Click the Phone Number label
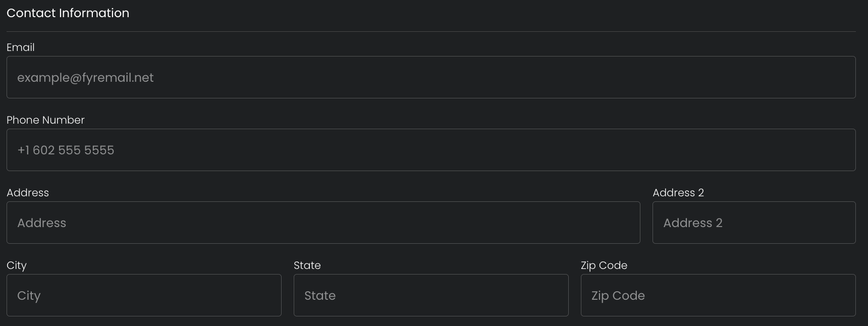Screen dimensions: 868x326 (45, 120)
